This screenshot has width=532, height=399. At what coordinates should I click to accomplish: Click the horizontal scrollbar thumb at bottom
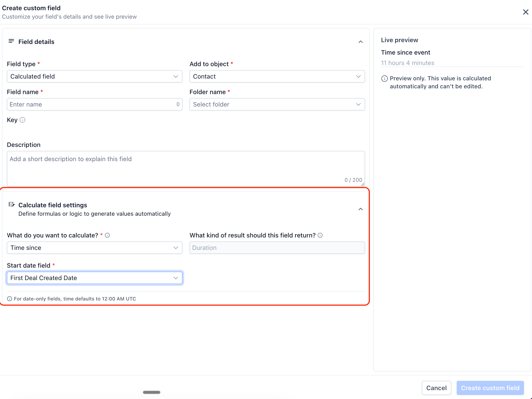coord(152,392)
